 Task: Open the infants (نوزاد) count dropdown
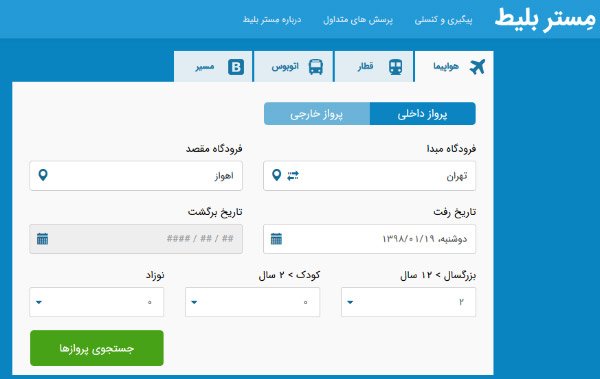pyautogui.click(x=96, y=302)
